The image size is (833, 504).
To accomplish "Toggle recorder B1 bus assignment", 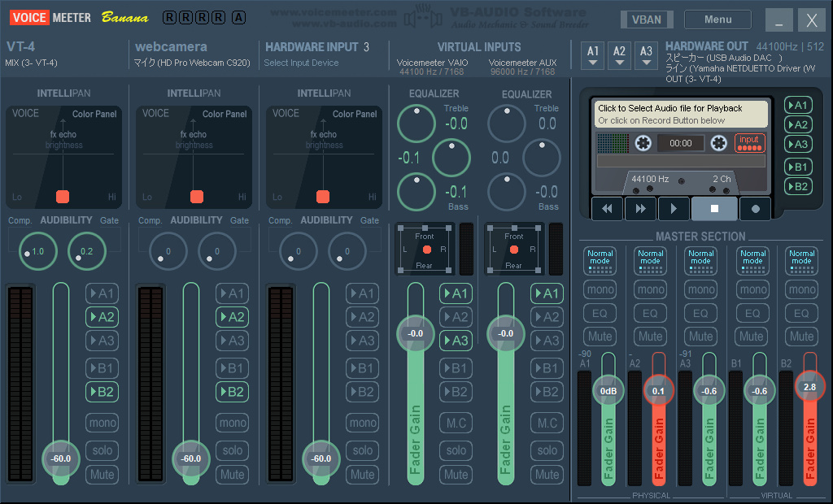I will 798,167.
